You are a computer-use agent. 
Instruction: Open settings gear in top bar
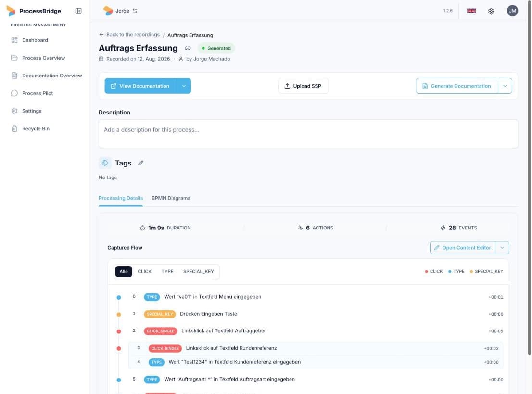coord(491,11)
